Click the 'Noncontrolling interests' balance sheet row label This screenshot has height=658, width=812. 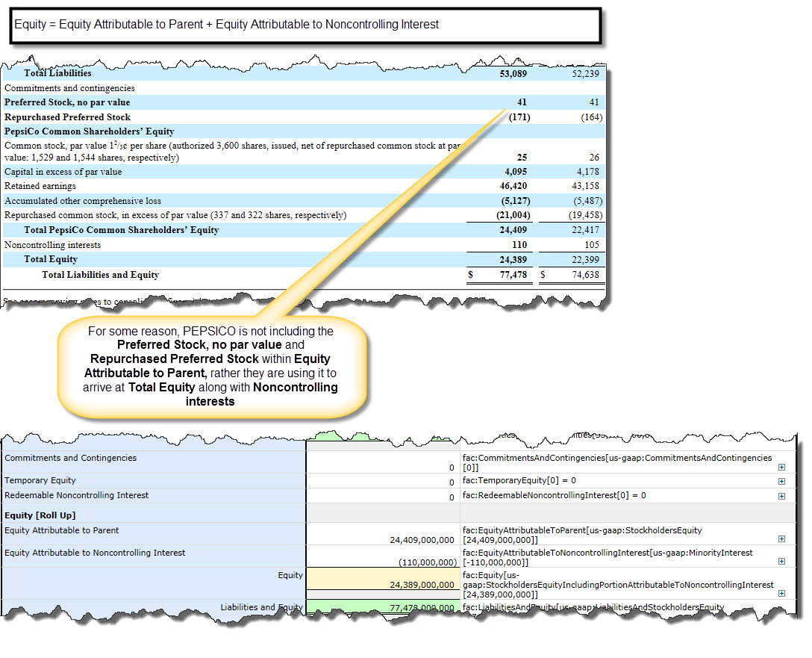coord(52,244)
